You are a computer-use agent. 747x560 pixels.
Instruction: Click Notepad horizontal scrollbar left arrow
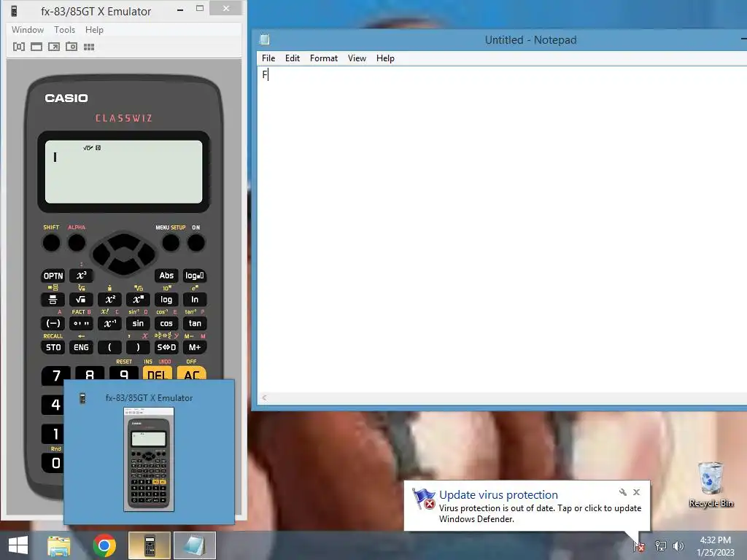(264, 397)
